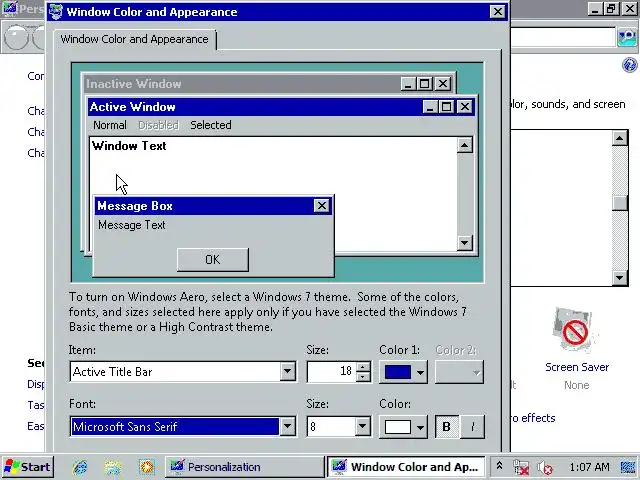The height and width of the screenshot is (480, 640).
Task: Click the preview Inactive Window maximize icon
Action: point(424,84)
